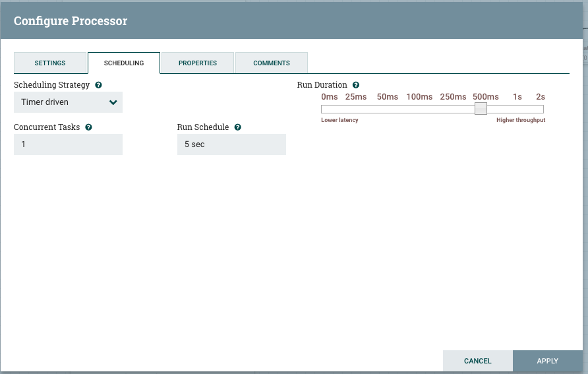Switch to the Properties tab
The height and width of the screenshot is (374, 588).
[x=198, y=63]
